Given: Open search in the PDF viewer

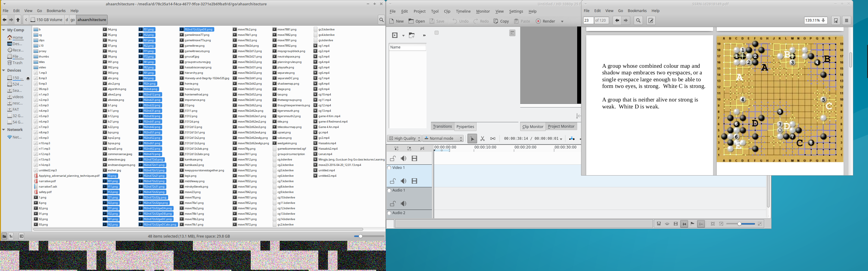Looking at the screenshot, I should pos(638,20).
